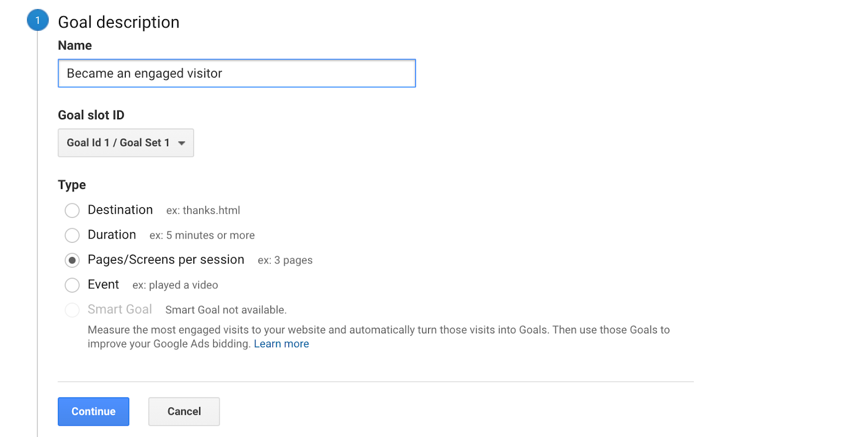Select Pages/Screens per session radio button
The width and height of the screenshot is (868, 437).
[72, 260]
